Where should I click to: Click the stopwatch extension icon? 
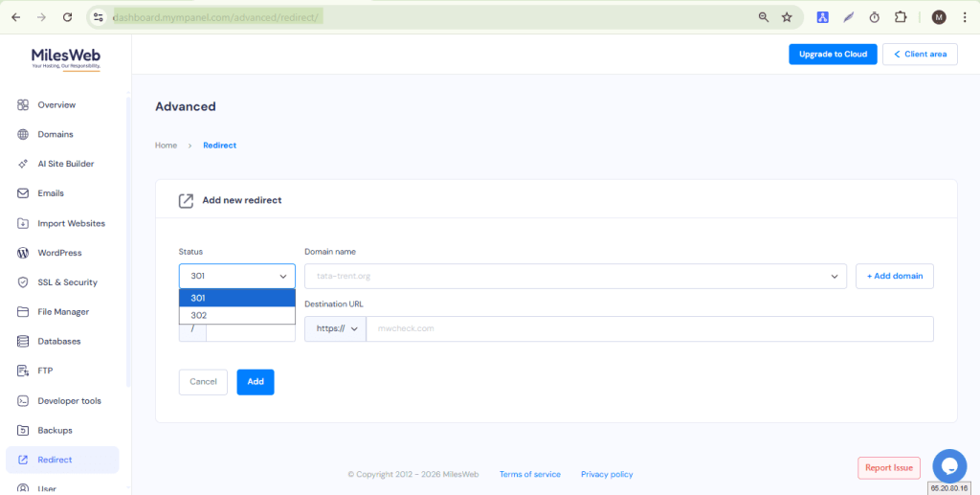875,17
